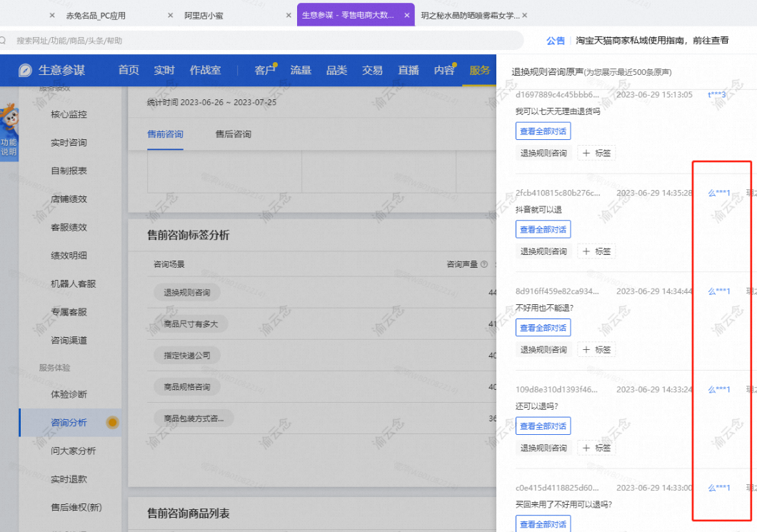The image size is (757, 532).
Task: Open 流量 navigation menu
Action: (x=301, y=71)
